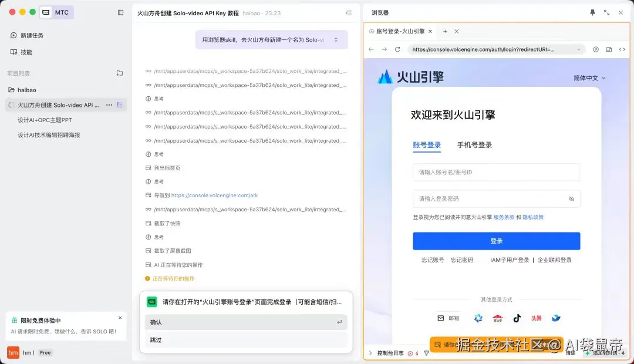
Task: Click the 正在等待你的操作 status line
Action: [170, 279]
